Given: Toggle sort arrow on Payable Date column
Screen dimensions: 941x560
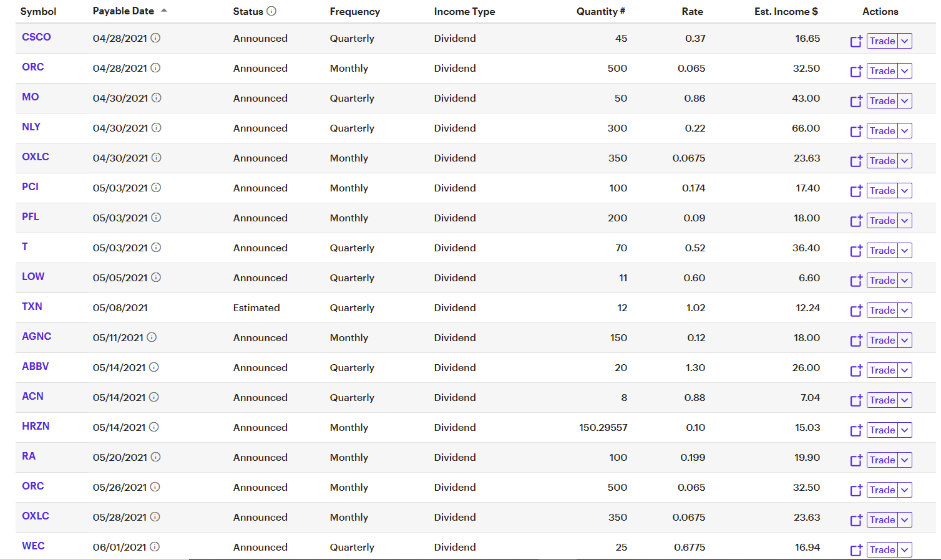Looking at the screenshot, I should 164,11.
